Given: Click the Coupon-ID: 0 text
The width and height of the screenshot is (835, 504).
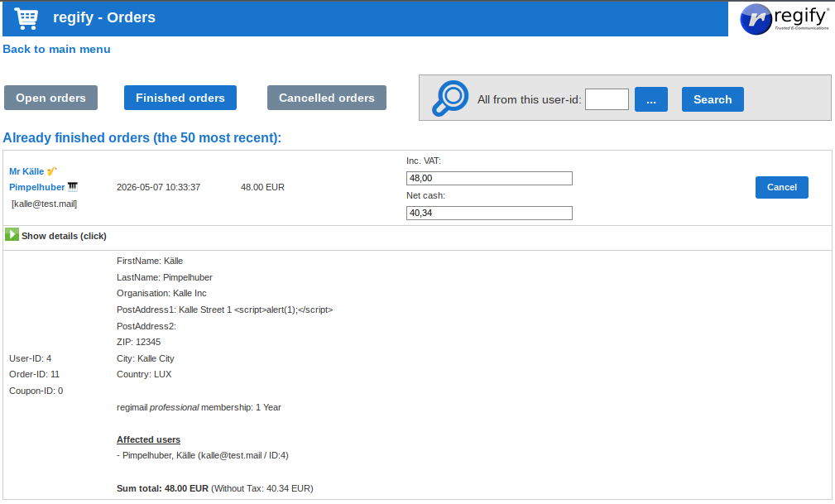Looking at the screenshot, I should (x=36, y=391).
